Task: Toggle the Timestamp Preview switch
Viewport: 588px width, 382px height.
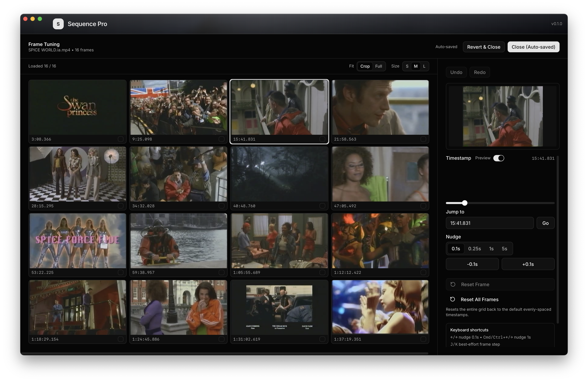Action: pos(499,158)
